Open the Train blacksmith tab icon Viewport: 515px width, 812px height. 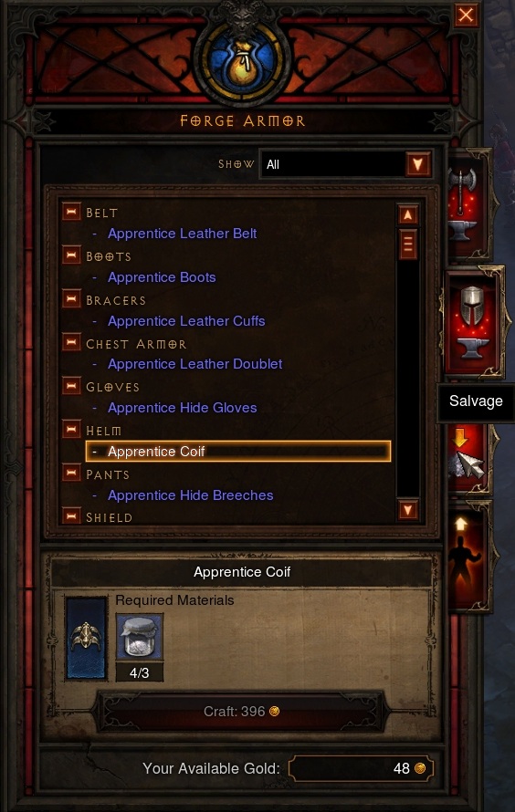(x=468, y=557)
